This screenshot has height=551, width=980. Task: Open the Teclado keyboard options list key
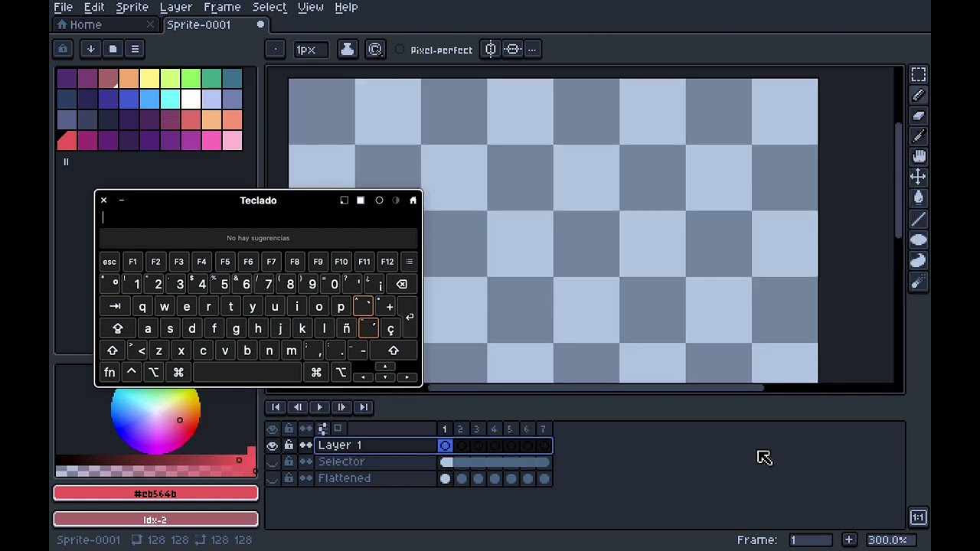click(x=409, y=262)
